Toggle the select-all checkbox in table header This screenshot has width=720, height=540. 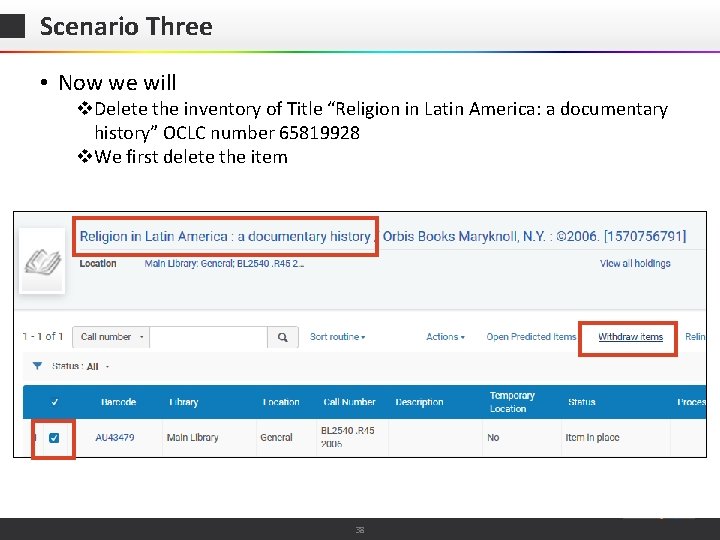tap(55, 402)
